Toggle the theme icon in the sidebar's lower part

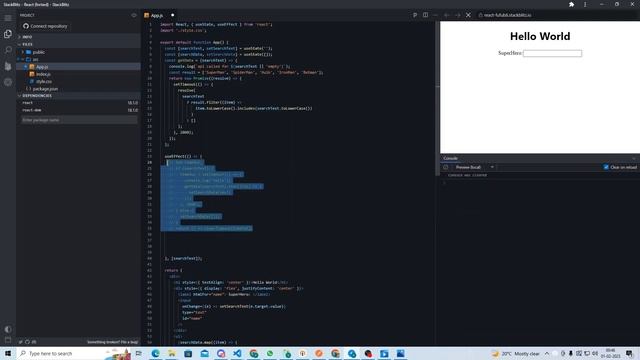pos(8,329)
